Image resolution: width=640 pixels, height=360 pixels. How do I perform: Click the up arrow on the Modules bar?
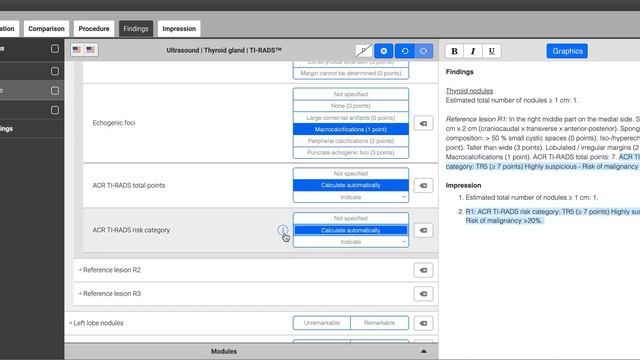click(x=424, y=351)
